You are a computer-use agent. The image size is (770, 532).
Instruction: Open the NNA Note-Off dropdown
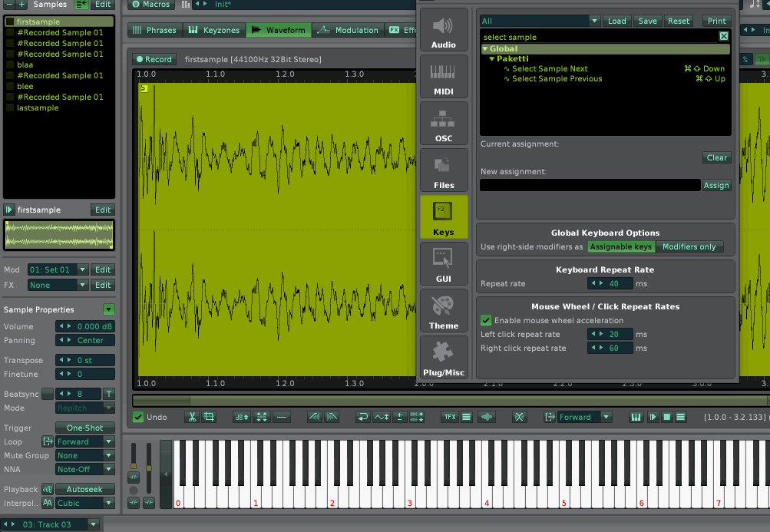click(x=84, y=469)
